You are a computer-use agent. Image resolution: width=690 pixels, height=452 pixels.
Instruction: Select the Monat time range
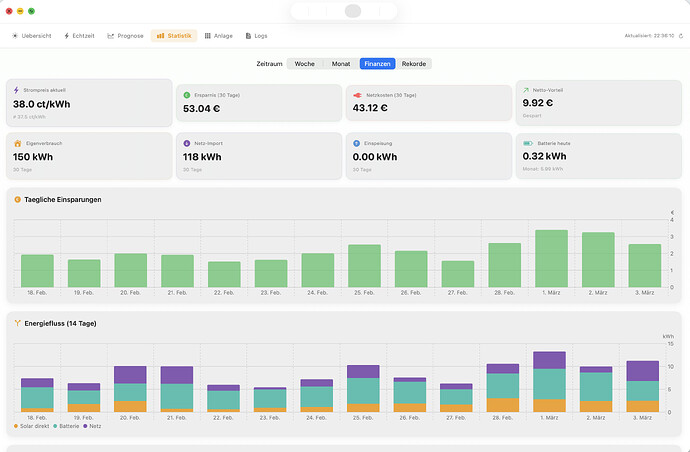point(341,64)
